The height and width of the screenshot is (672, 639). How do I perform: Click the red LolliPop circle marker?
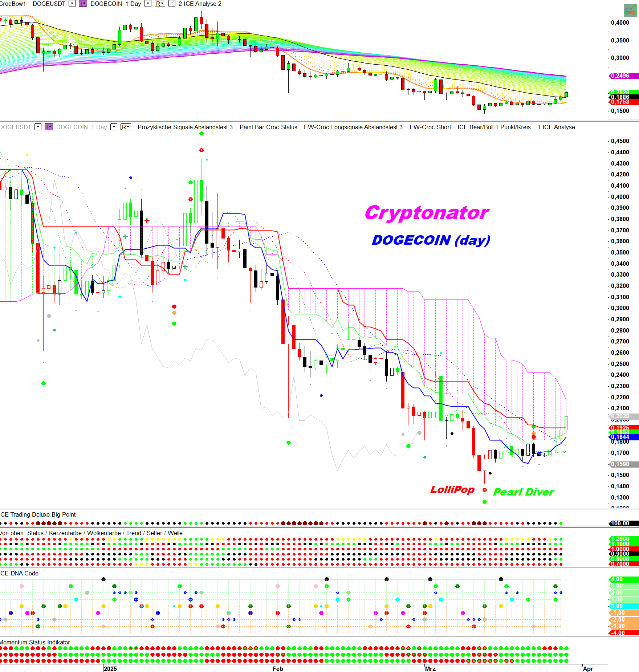485,490
